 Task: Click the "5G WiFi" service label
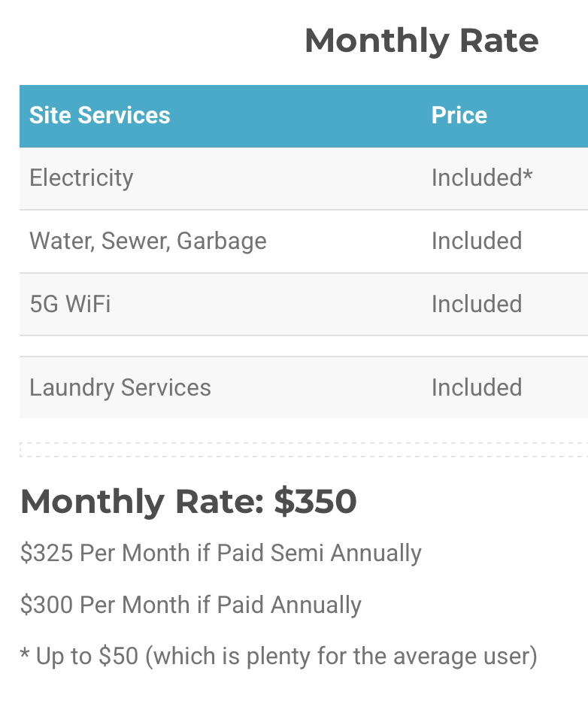pyautogui.click(x=70, y=305)
